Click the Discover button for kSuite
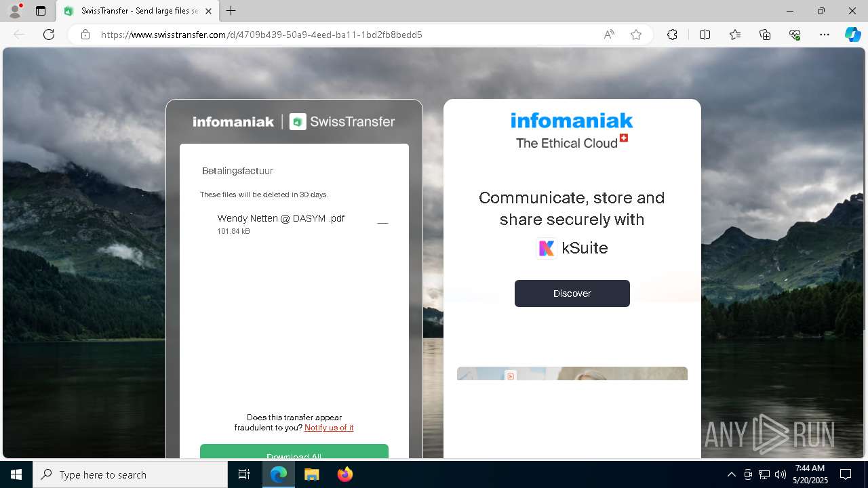868x488 pixels. point(572,293)
